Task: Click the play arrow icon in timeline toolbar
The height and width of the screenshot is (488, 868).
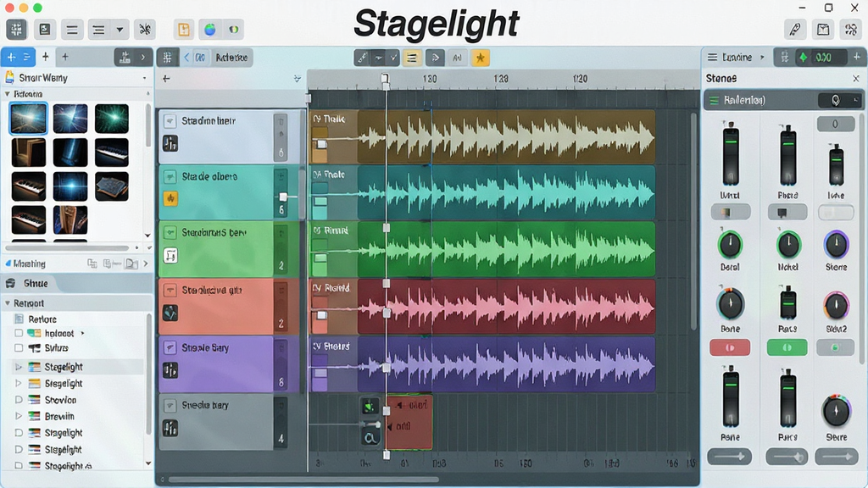Action: [x=435, y=58]
